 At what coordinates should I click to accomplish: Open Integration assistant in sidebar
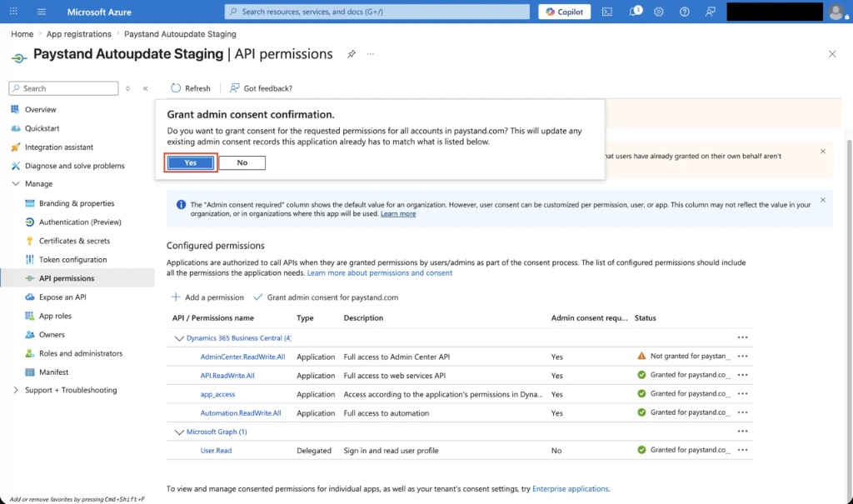[59, 147]
